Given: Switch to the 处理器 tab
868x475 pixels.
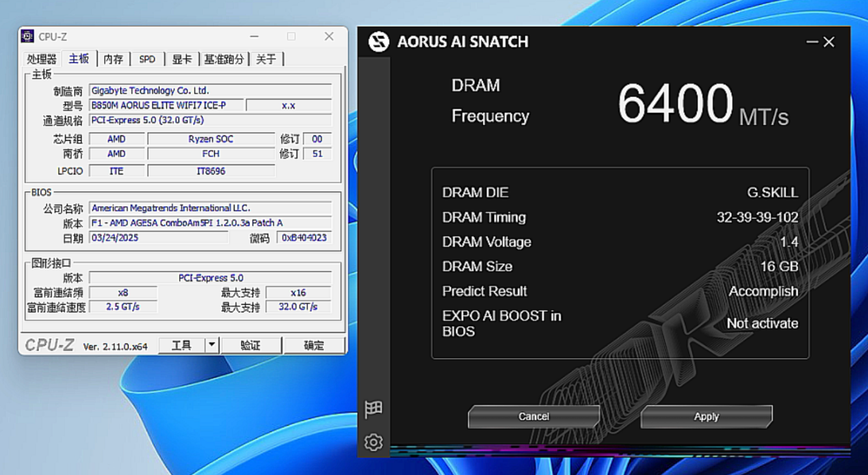Looking at the screenshot, I should pos(42,59).
